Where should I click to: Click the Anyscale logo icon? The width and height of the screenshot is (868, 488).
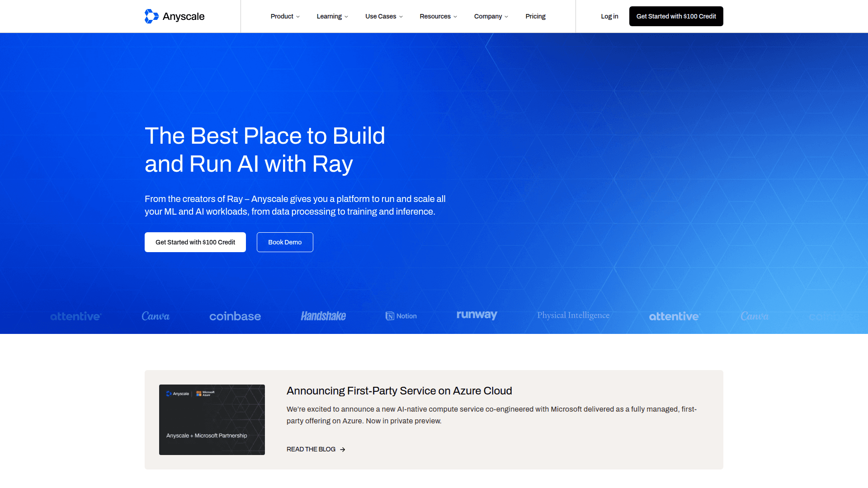(x=151, y=16)
